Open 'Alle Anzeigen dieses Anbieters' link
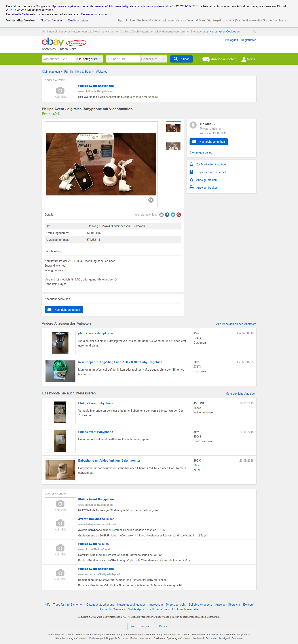298x644 pixels. click(x=236, y=324)
